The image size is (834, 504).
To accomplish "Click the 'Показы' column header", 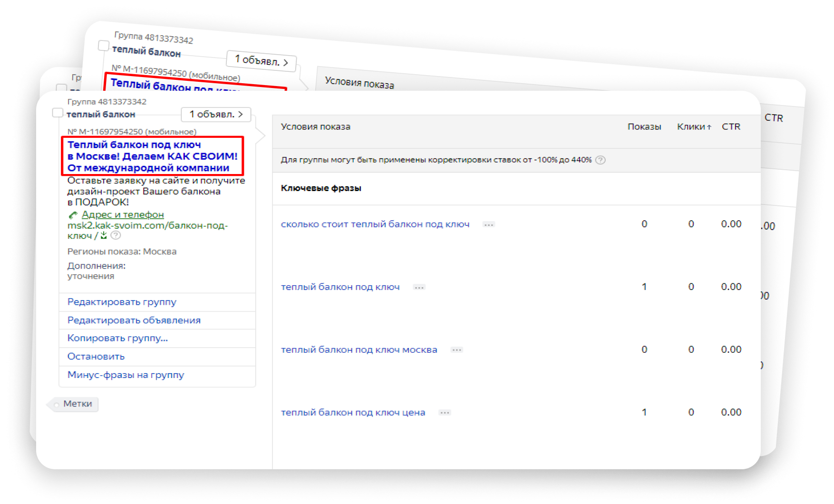I will pos(644,127).
